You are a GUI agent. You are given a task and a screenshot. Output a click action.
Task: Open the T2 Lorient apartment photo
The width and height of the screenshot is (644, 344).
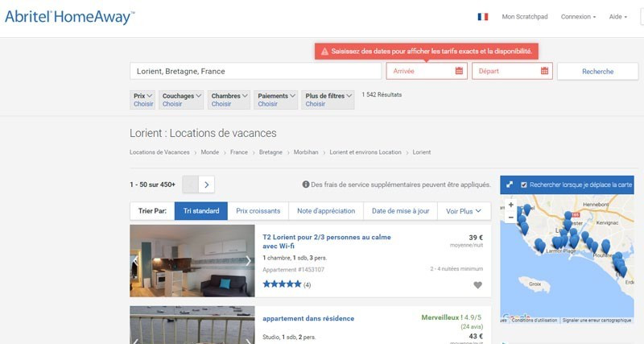[x=192, y=260]
